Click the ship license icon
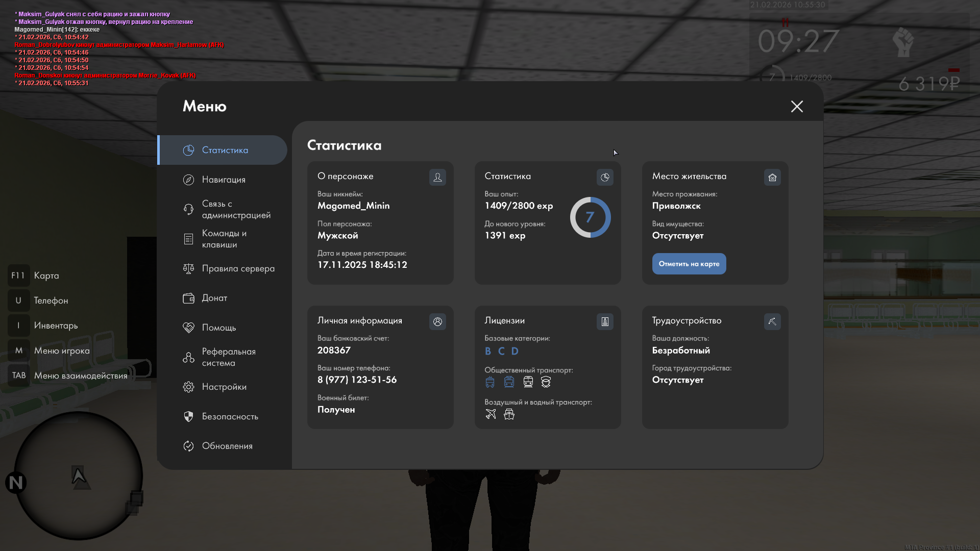The width and height of the screenshot is (980, 551). (x=509, y=414)
